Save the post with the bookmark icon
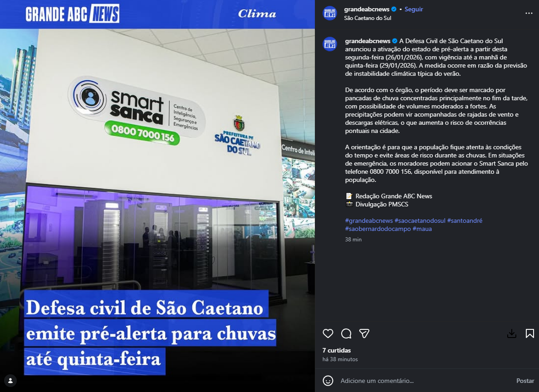Screen dimensions: 539x392 tap(530, 333)
